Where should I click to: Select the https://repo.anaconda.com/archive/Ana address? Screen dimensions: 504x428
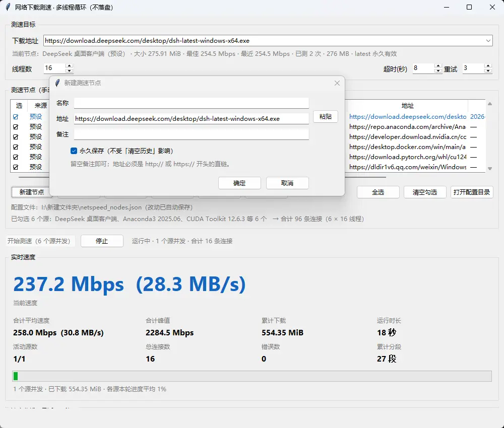click(407, 127)
